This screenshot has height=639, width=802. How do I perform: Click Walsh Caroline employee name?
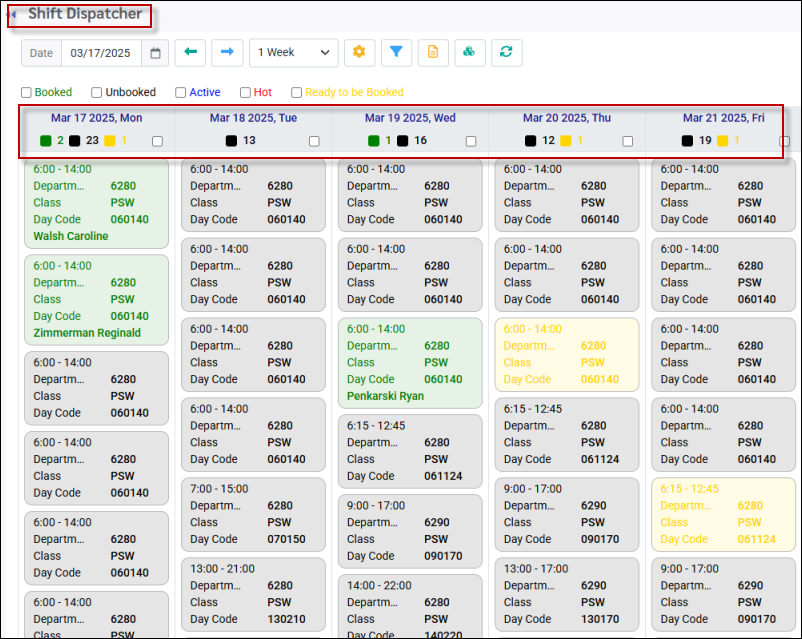(71, 236)
